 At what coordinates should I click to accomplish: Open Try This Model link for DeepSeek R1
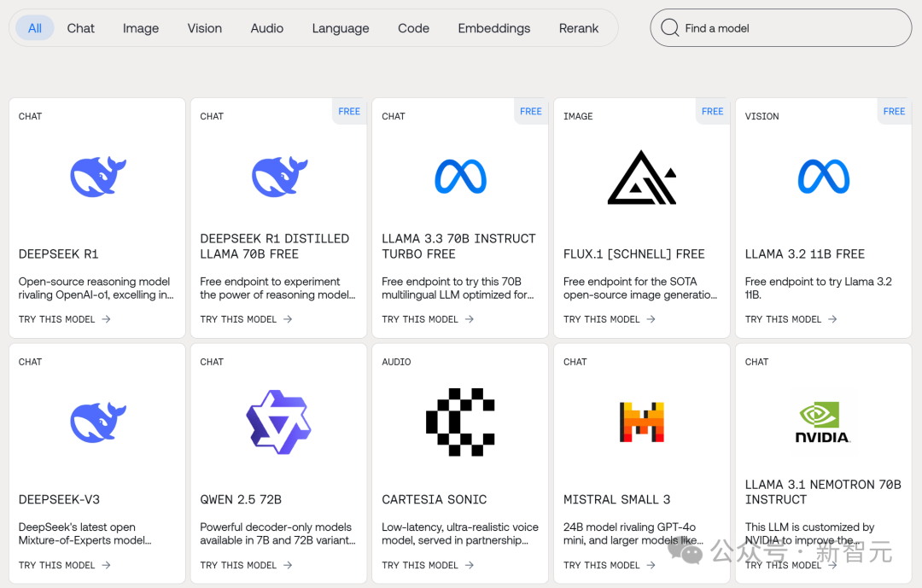click(x=65, y=319)
